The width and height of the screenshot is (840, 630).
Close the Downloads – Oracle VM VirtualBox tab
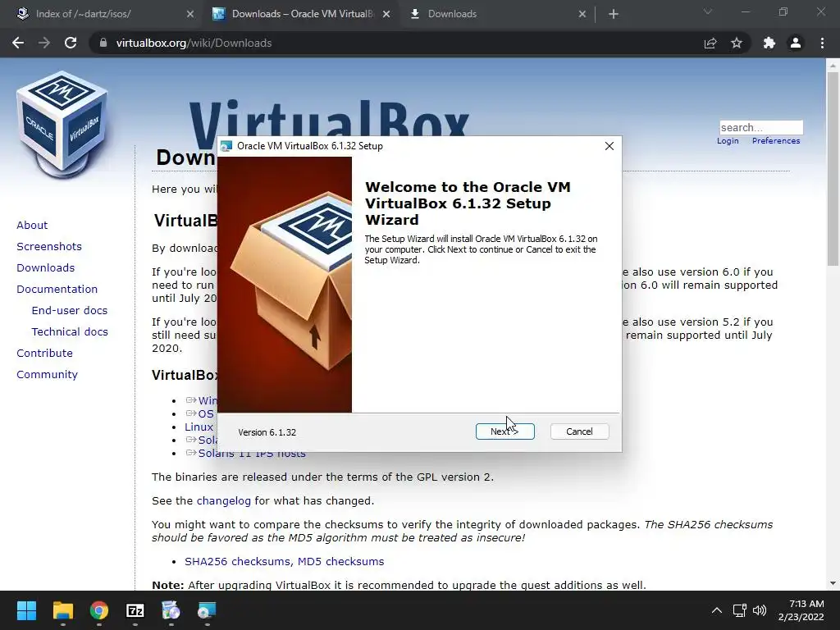[x=386, y=14]
